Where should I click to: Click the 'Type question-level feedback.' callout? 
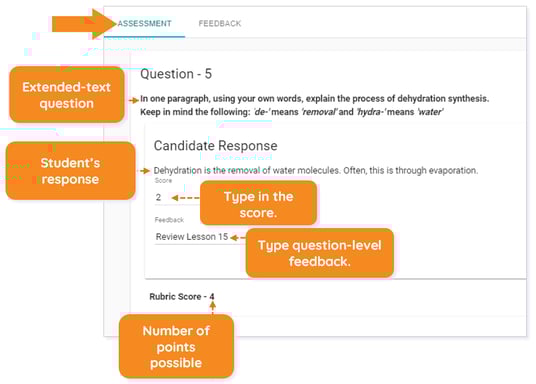tap(320, 253)
